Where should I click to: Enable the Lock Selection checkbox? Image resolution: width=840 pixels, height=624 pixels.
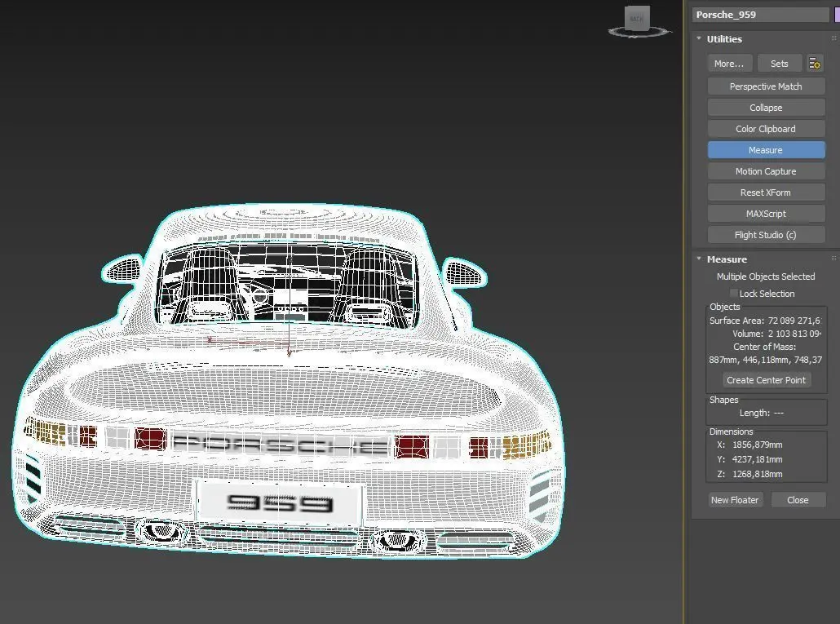pos(734,293)
